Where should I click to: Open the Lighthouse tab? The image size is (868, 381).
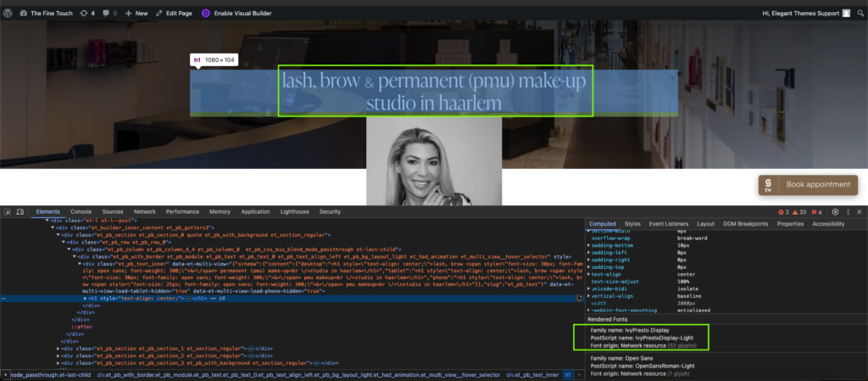tap(295, 211)
